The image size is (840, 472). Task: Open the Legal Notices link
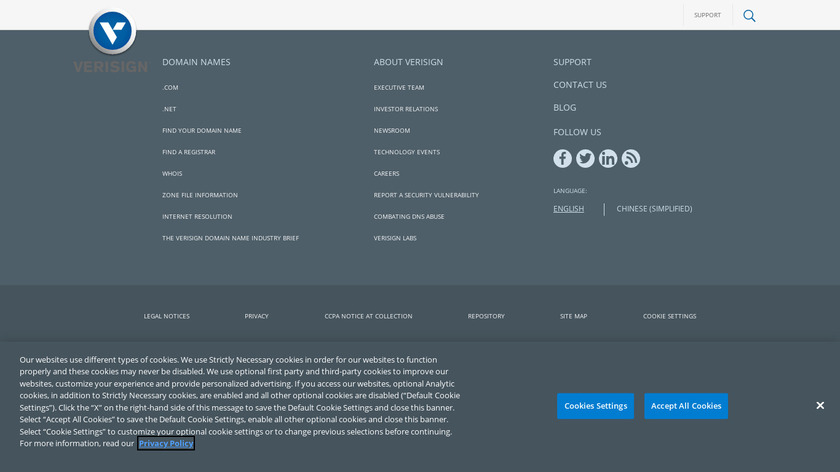coord(167,316)
